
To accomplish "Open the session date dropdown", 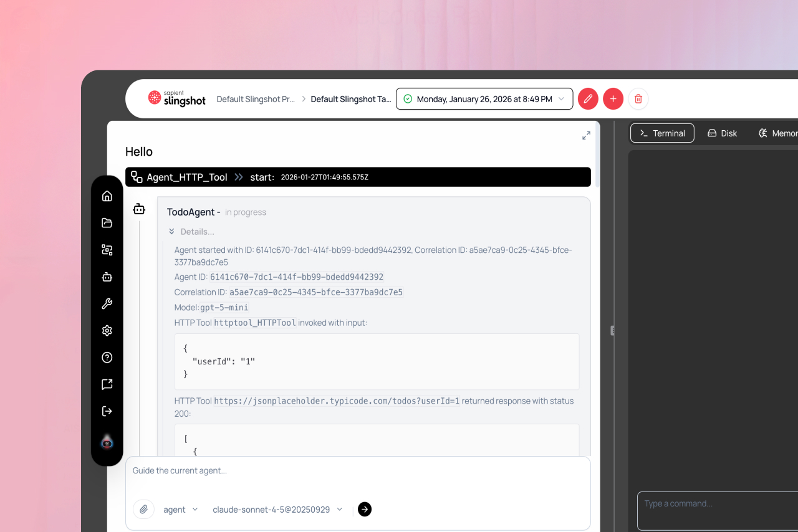I will coord(484,99).
